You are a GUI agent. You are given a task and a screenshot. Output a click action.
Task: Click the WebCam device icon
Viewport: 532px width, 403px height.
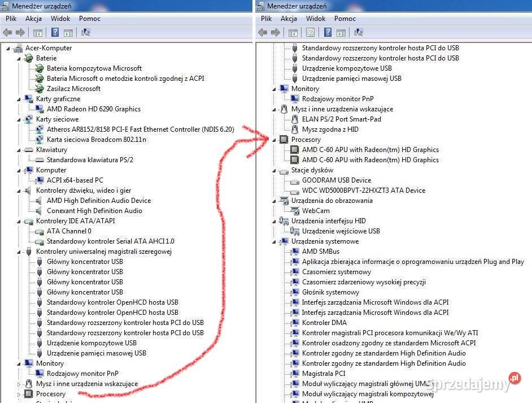tap(294, 211)
